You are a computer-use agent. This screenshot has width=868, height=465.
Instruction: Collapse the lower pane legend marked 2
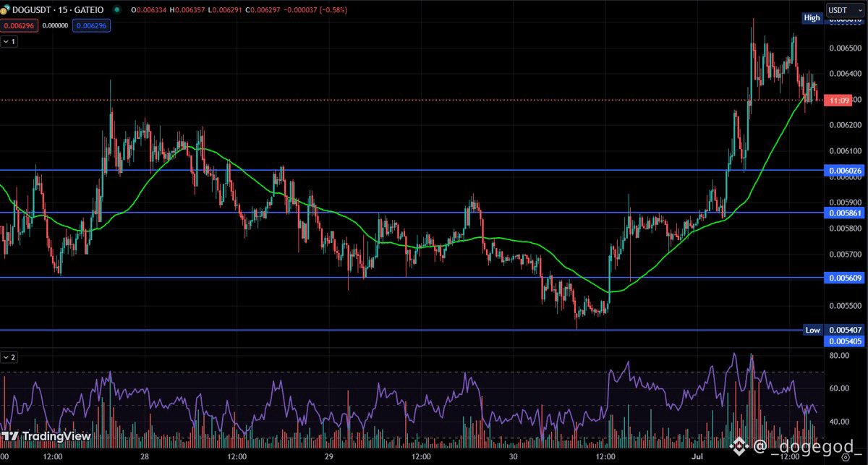(9, 357)
